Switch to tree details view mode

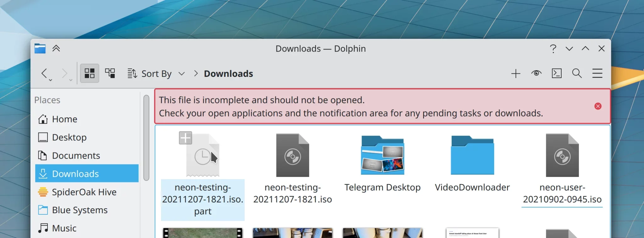coord(110,74)
